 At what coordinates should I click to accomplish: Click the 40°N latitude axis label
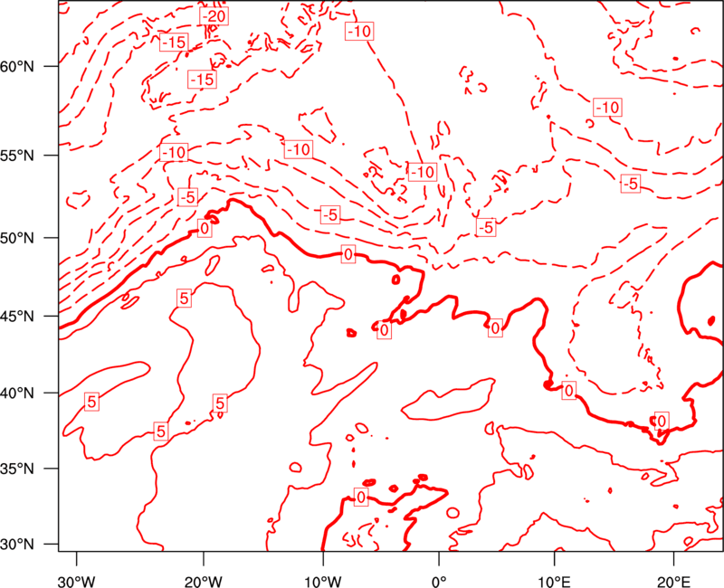(x=17, y=394)
